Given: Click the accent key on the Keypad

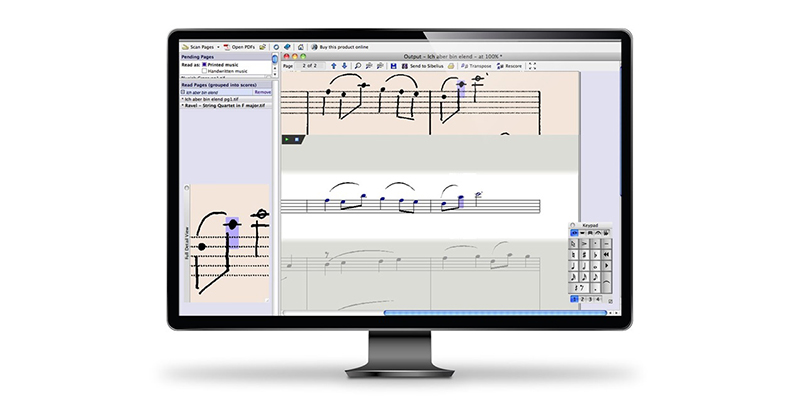Looking at the screenshot, I should click(x=584, y=243).
